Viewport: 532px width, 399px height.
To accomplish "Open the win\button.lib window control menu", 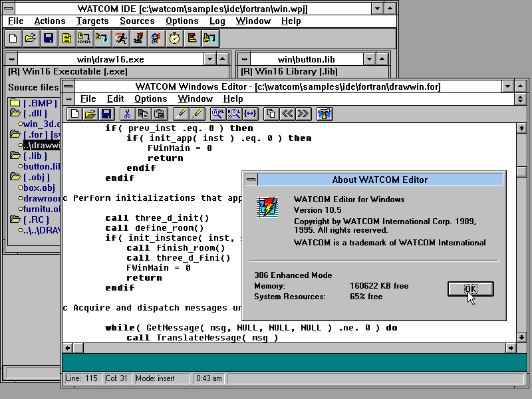I will [x=244, y=59].
